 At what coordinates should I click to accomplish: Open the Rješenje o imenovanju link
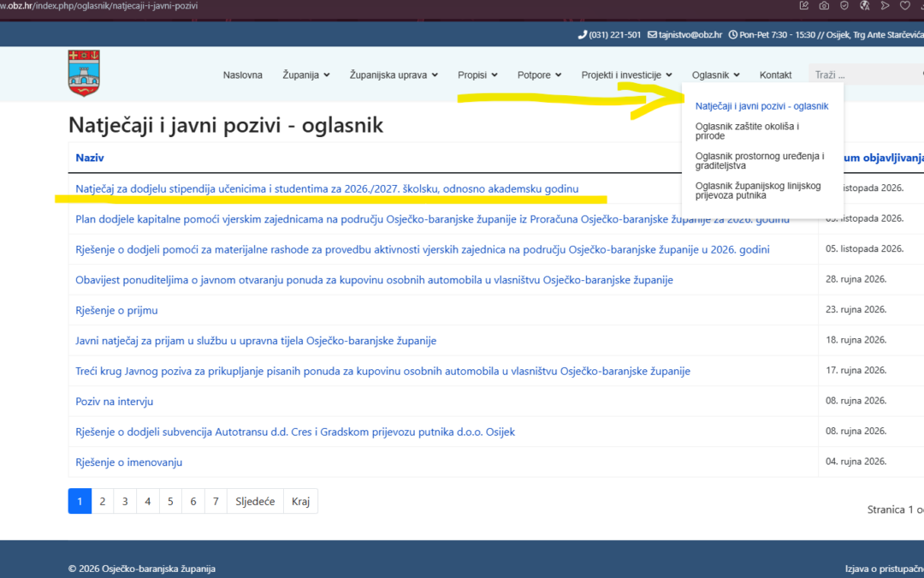tap(128, 462)
